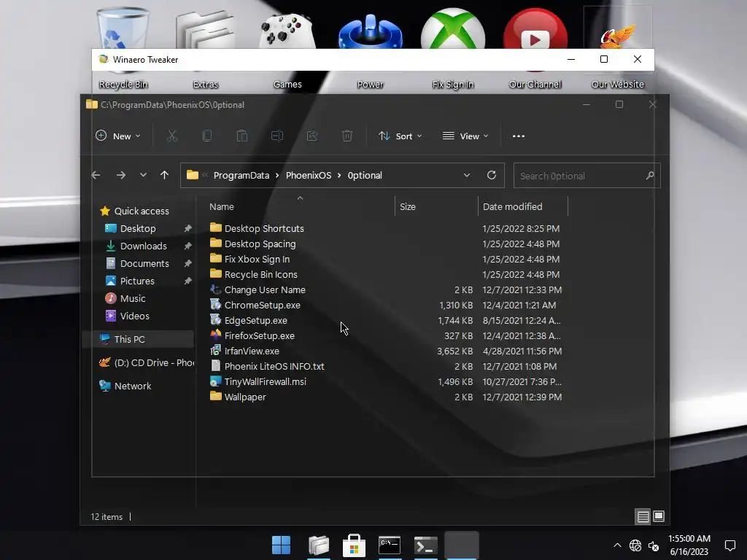Open Command Prompt taskbar icon

pyautogui.click(x=390, y=545)
